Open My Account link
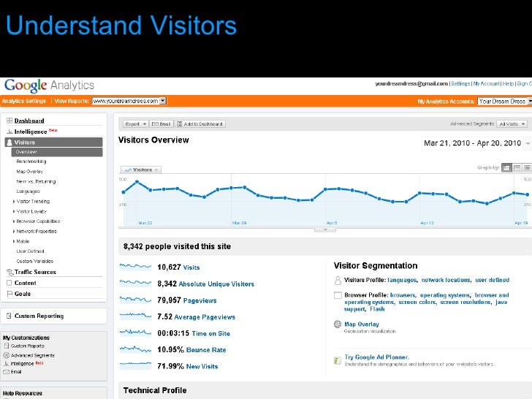The image size is (532, 399). (x=487, y=83)
